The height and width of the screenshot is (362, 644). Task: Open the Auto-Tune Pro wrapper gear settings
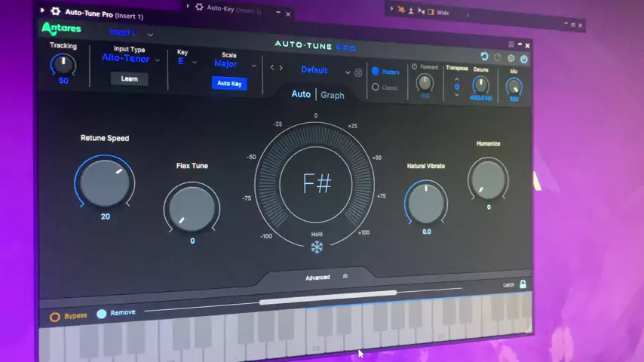[x=55, y=11]
